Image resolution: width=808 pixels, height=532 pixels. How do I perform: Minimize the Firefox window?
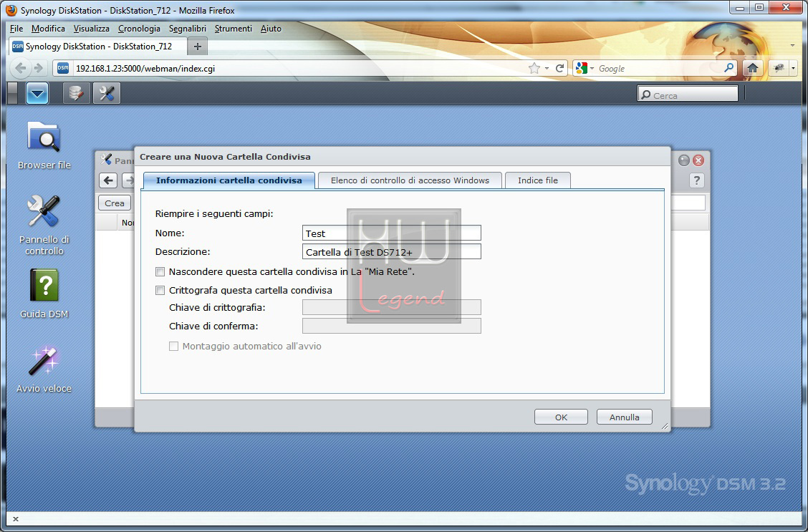[740, 8]
